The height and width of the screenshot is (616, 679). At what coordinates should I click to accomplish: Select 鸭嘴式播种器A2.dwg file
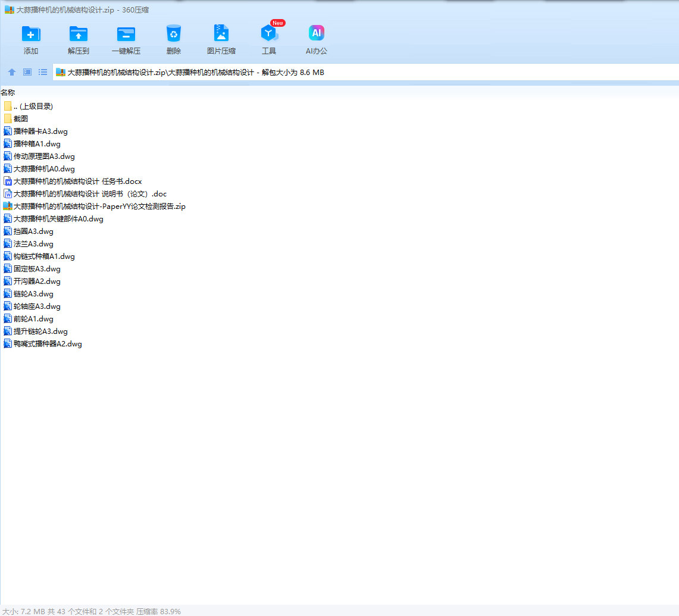[x=42, y=345]
